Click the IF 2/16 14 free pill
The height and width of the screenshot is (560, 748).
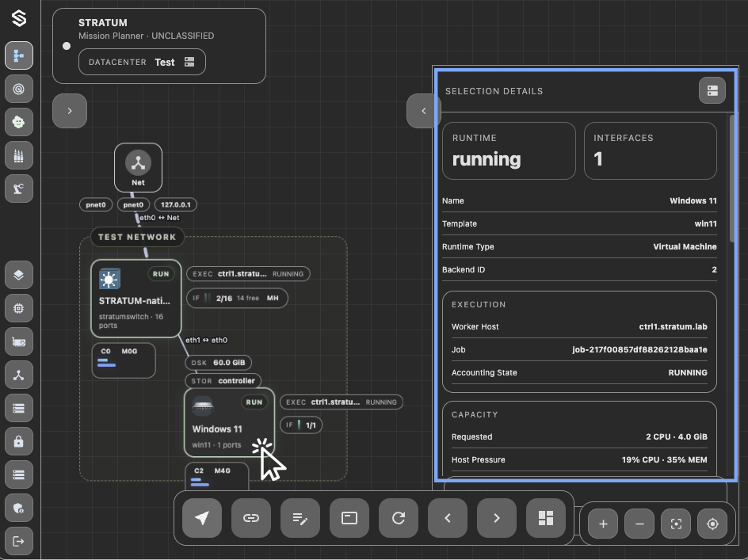[x=237, y=298]
